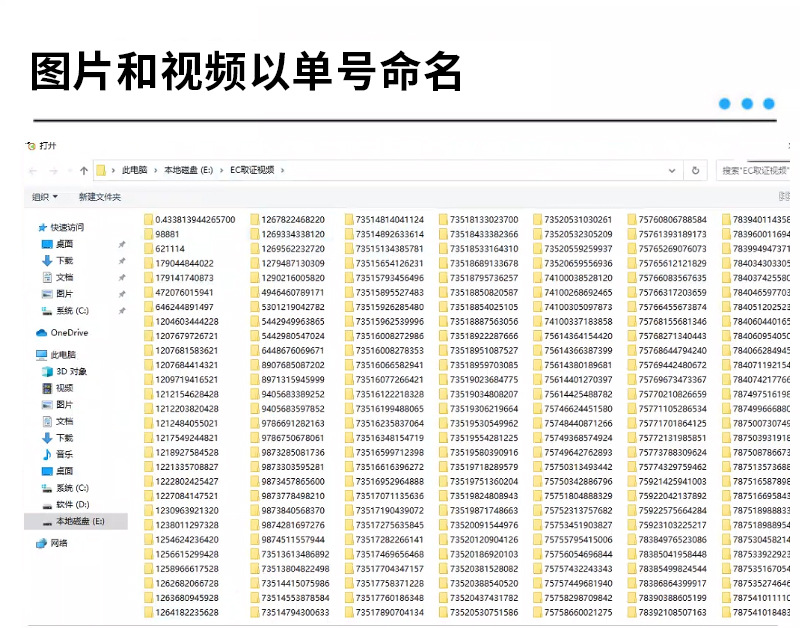This screenshot has height=628, width=800.
Task: Select 网络 in the navigation pane
Action: (x=59, y=543)
